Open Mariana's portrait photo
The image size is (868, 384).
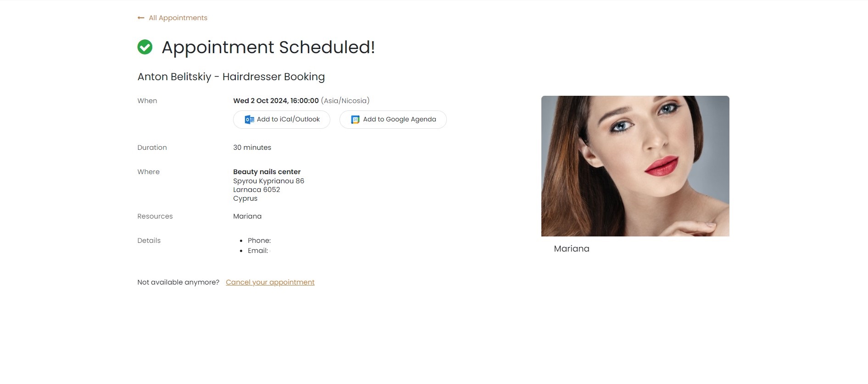click(x=635, y=166)
